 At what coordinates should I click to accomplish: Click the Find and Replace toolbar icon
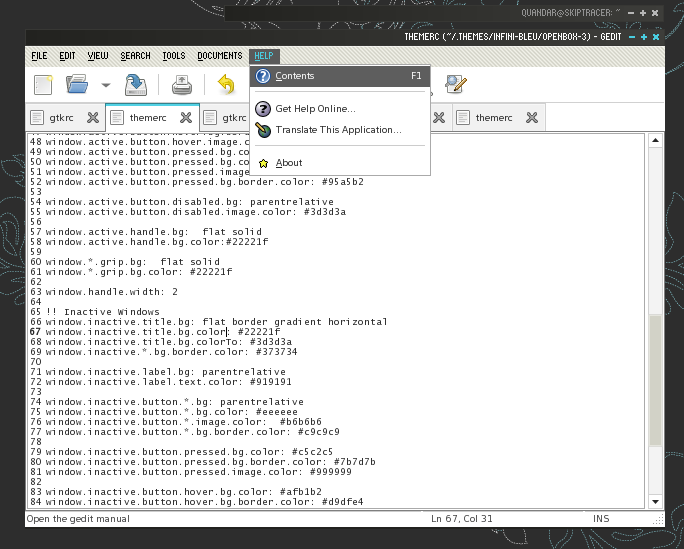pyautogui.click(x=456, y=84)
